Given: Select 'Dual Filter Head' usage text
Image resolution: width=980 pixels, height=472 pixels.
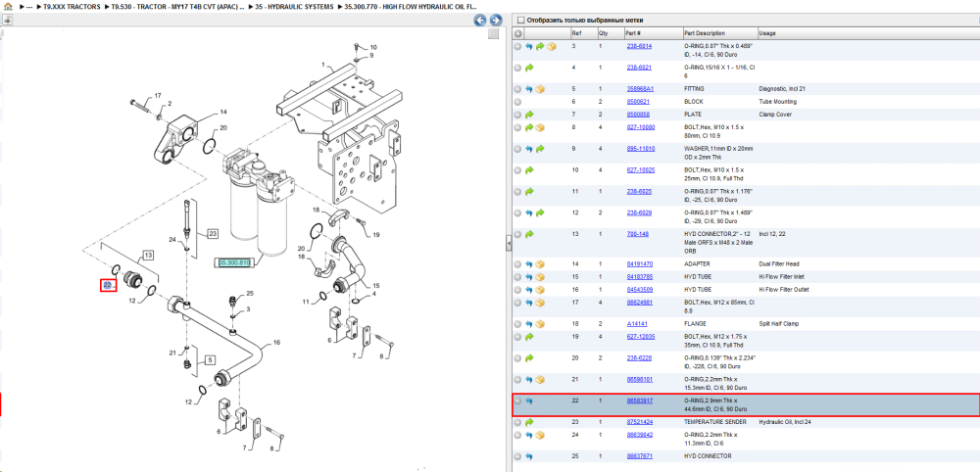Looking at the screenshot, I should (779, 264).
